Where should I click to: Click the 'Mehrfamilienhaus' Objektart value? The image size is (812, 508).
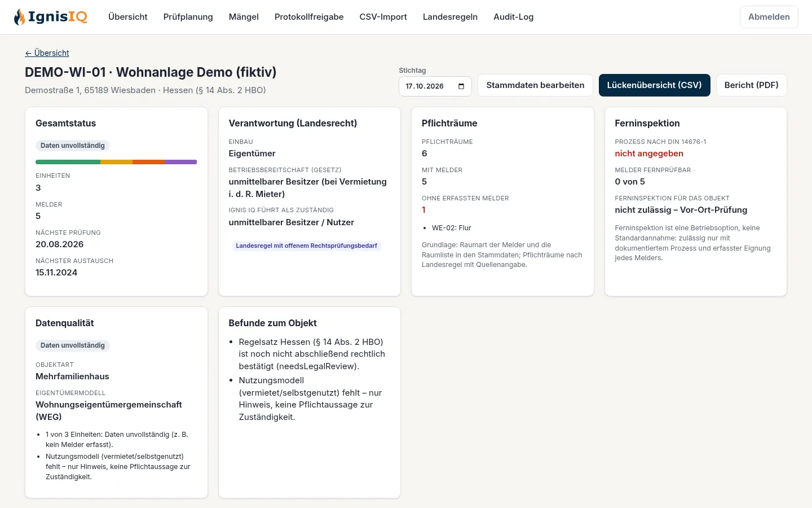pyautogui.click(x=72, y=376)
